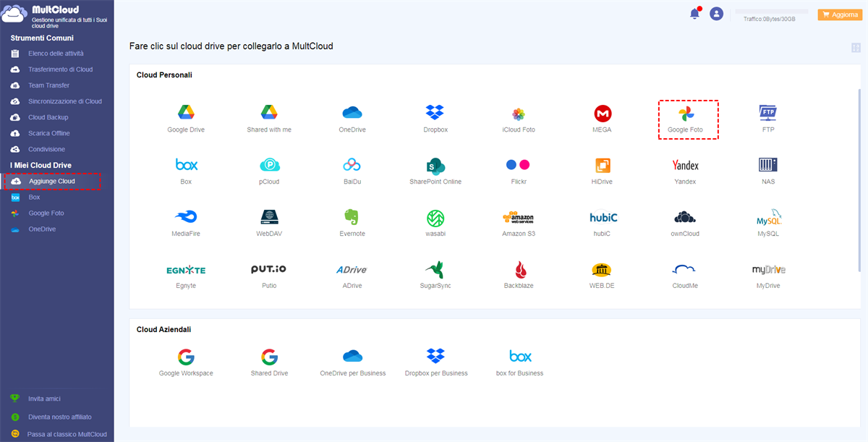Viewport: 868px width, 442px height.
Task: Connect HiDrive storage
Action: [x=602, y=171]
